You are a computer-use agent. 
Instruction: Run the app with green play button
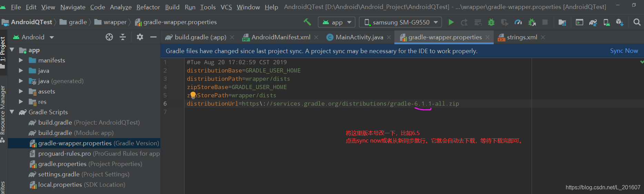click(451, 22)
